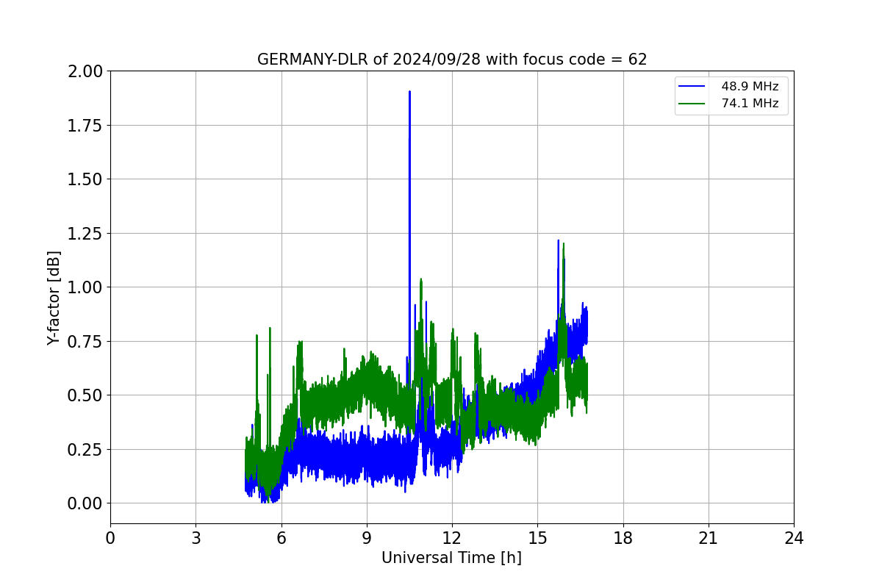Click the 1.50 y-axis tick label
The height and width of the screenshot is (588, 882).
85,179
